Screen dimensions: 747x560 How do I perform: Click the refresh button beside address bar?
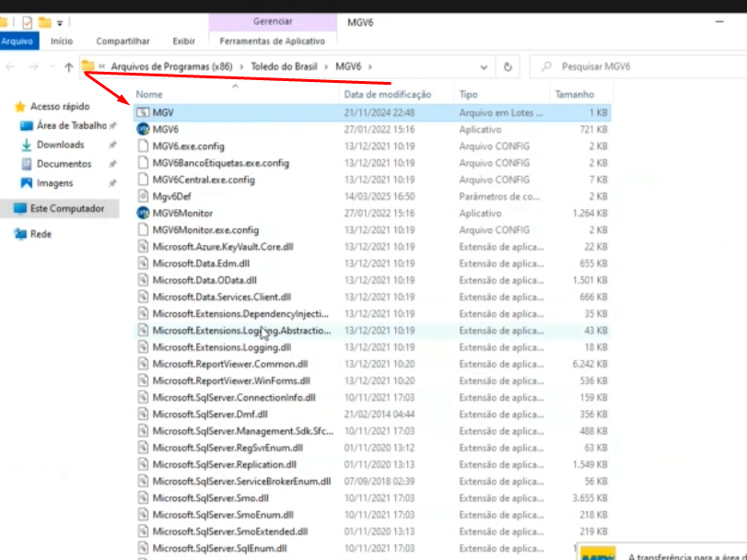coord(508,67)
